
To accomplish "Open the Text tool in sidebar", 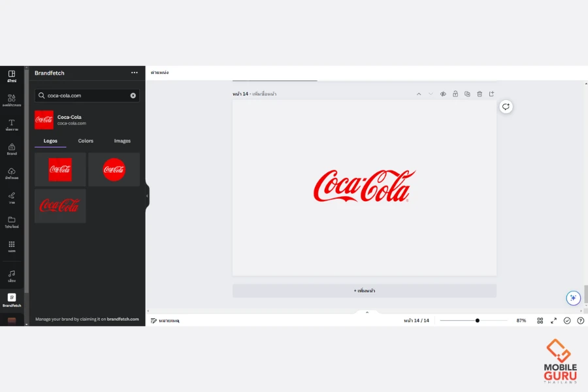I will tap(12, 125).
